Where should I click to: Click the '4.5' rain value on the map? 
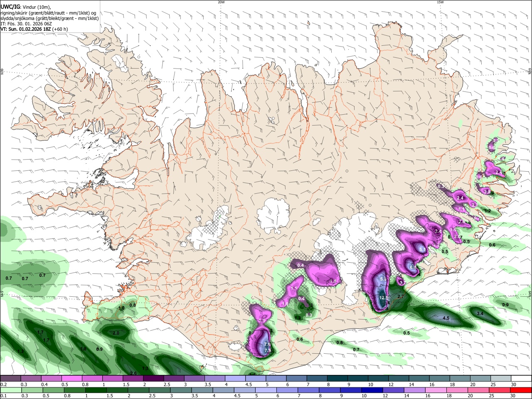click(x=446, y=318)
